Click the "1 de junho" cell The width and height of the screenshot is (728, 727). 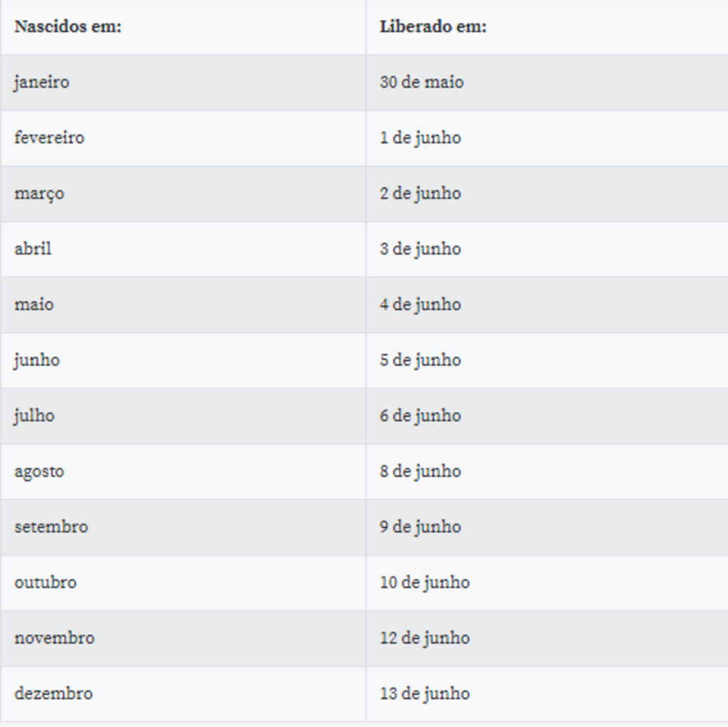point(420,138)
